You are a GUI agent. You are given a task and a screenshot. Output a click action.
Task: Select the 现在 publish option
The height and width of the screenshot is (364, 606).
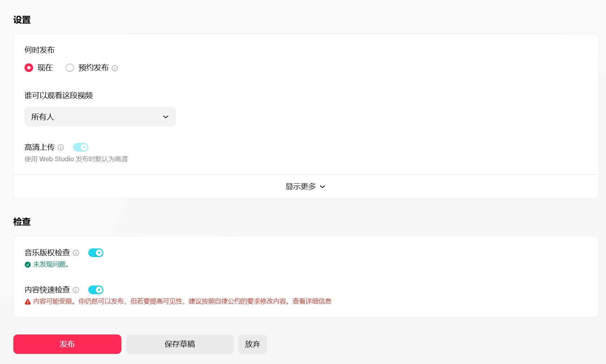(29, 68)
